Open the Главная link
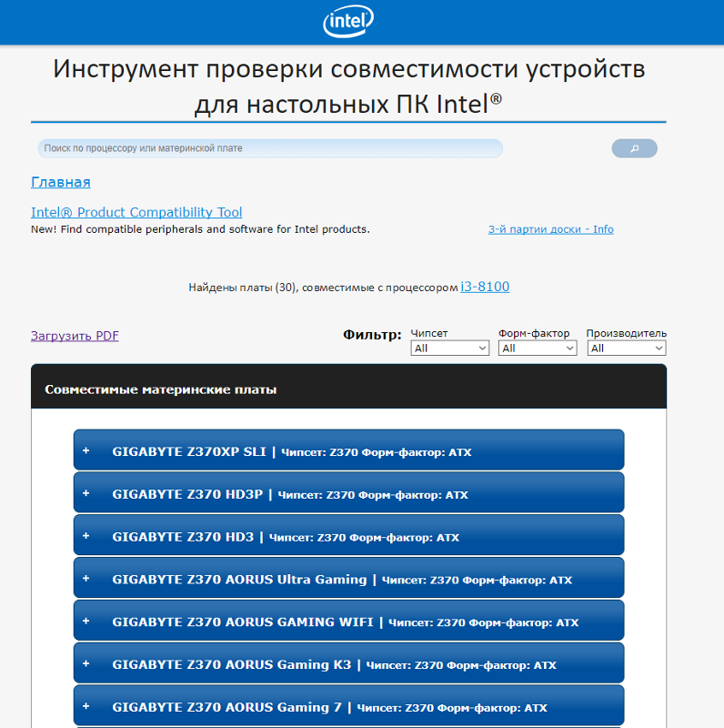 61,182
